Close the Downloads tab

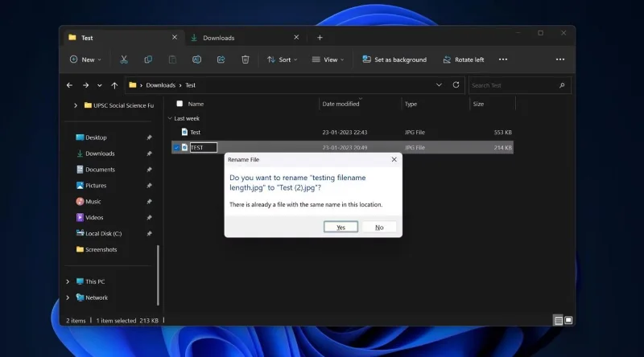coord(296,37)
